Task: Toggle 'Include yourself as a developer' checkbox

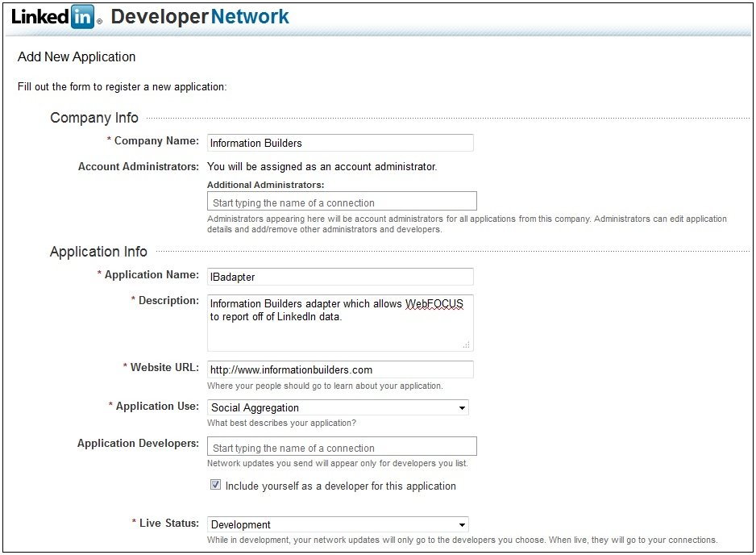Action: coord(215,485)
